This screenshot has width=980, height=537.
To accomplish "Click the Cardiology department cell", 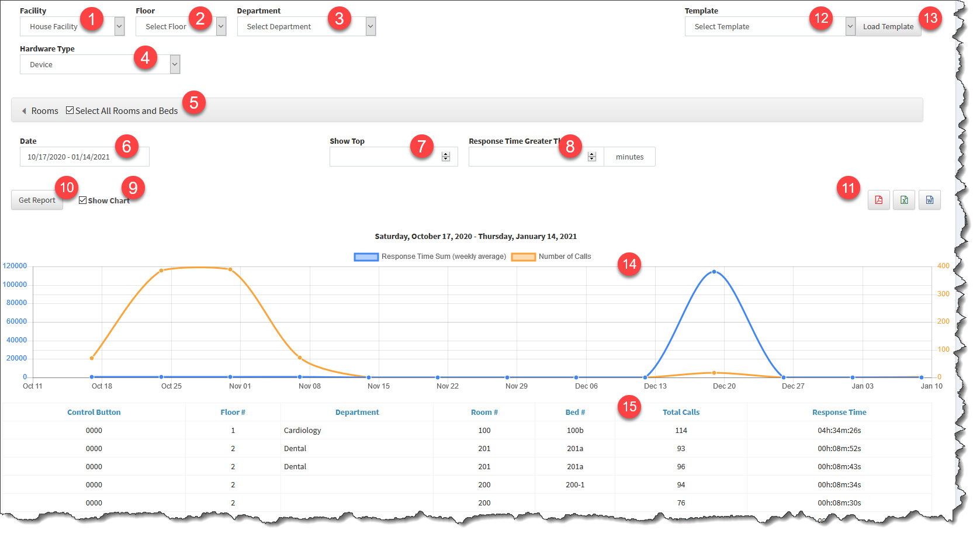I will pos(303,430).
